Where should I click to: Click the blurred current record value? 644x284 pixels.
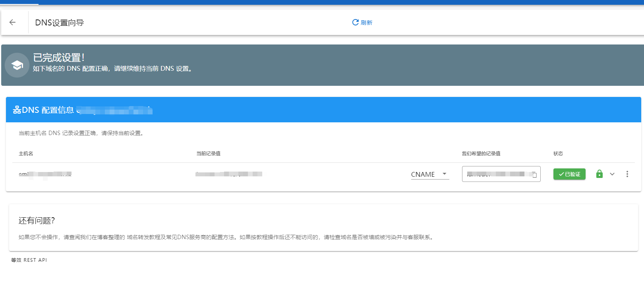click(228, 174)
